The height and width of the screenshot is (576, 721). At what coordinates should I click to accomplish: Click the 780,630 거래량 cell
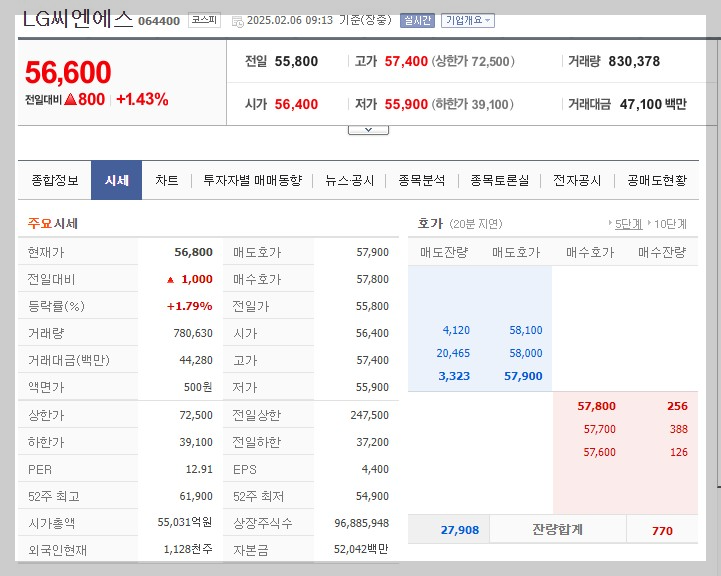193,333
